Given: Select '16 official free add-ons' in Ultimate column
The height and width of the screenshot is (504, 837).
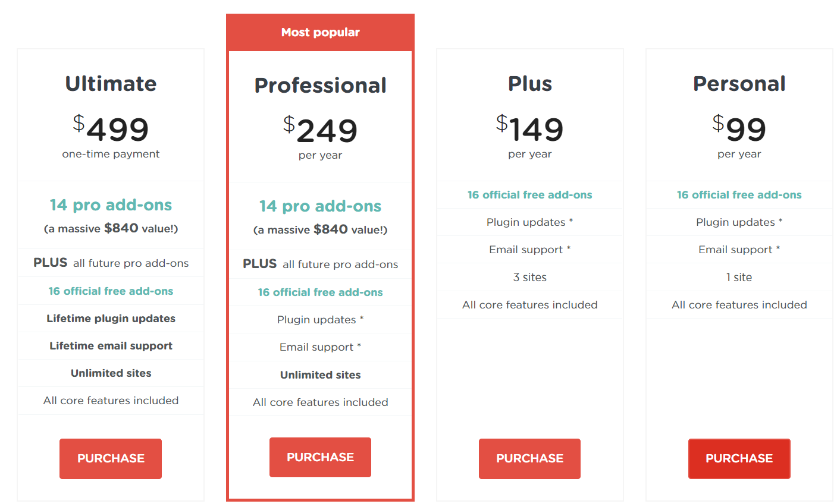Looking at the screenshot, I should 111,291.
